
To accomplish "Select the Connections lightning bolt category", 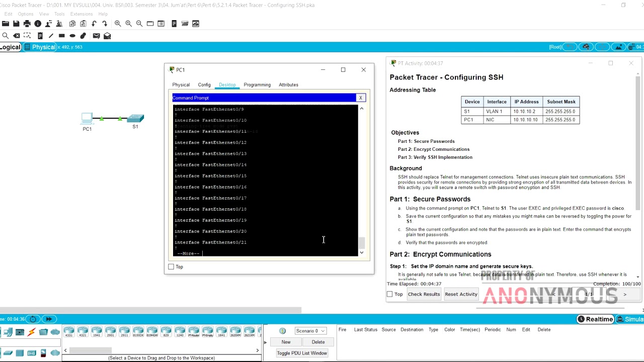I will (x=32, y=332).
